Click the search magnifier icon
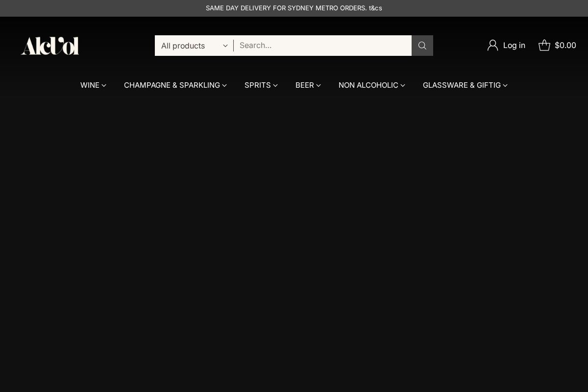The height and width of the screenshot is (392, 588). point(422,46)
